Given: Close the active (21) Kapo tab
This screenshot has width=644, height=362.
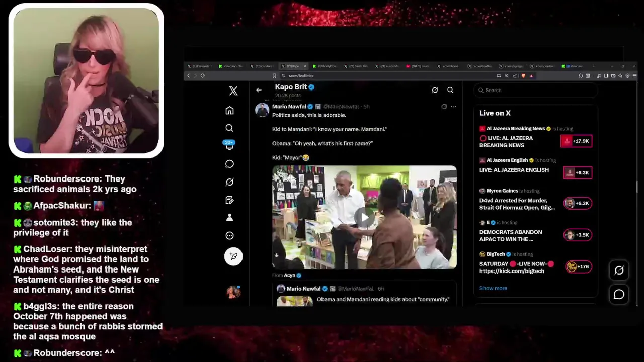Looking at the screenshot, I should coord(304,66).
